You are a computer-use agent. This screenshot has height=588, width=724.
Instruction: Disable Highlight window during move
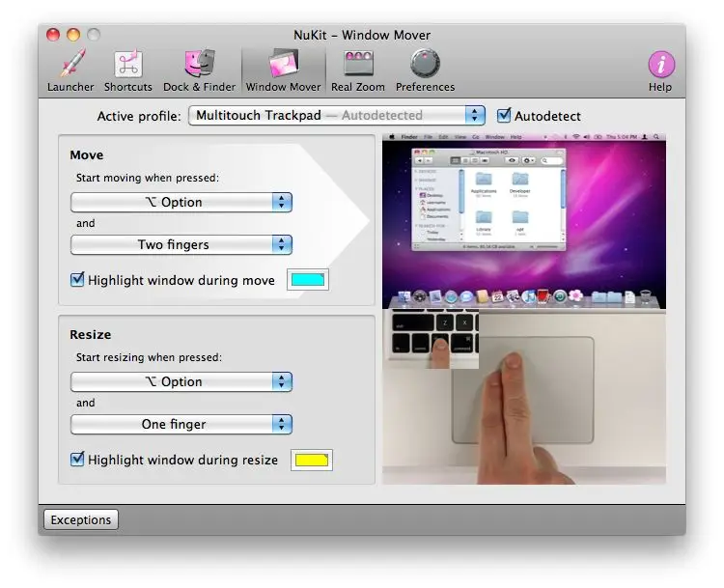pos(77,279)
